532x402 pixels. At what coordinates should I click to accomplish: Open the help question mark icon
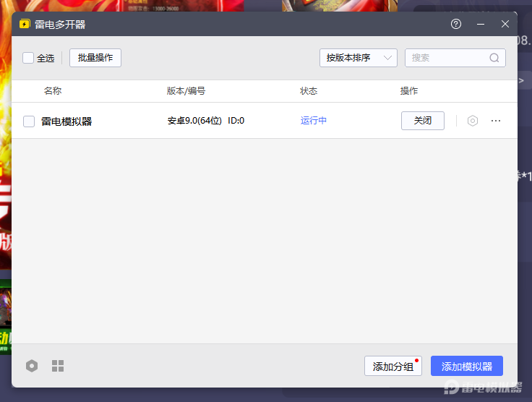455,24
